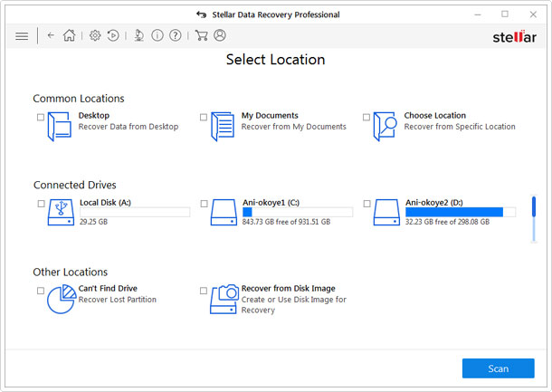
Task: Click "843.73 GB free of 931.51 GB"
Action: tap(286, 222)
